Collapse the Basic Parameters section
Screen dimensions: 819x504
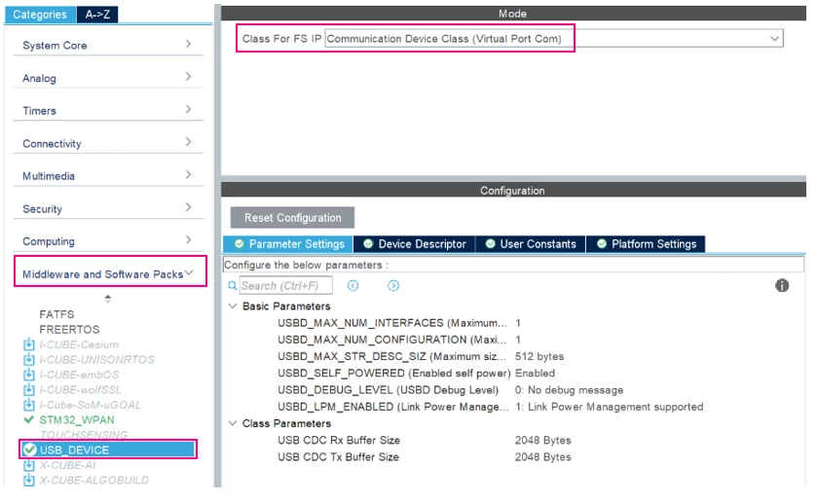[x=233, y=306]
